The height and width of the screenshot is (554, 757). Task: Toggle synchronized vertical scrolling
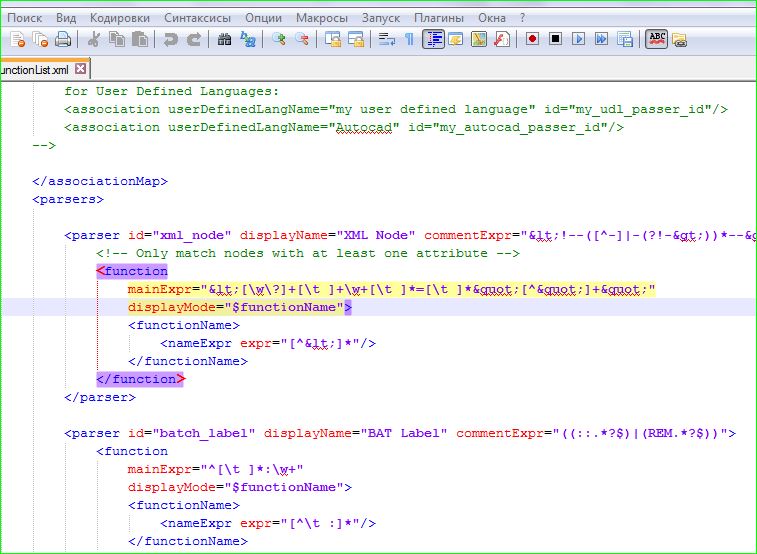click(333, 39)
